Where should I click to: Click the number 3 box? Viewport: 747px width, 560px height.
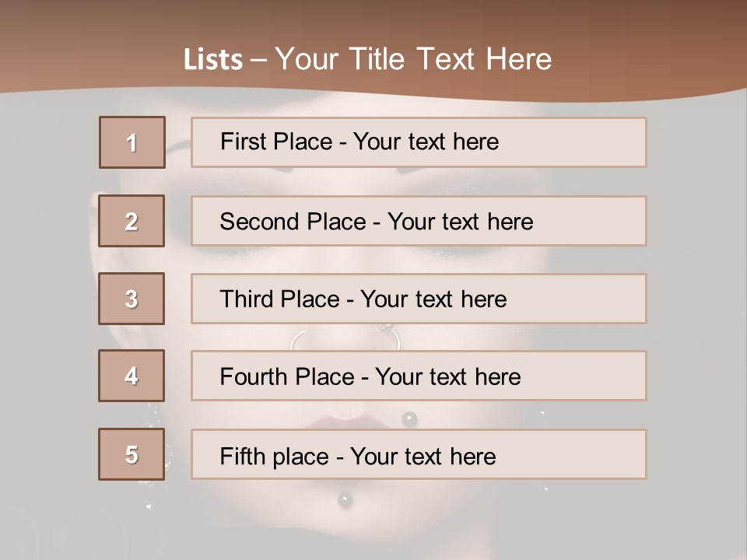coord(132,299)
